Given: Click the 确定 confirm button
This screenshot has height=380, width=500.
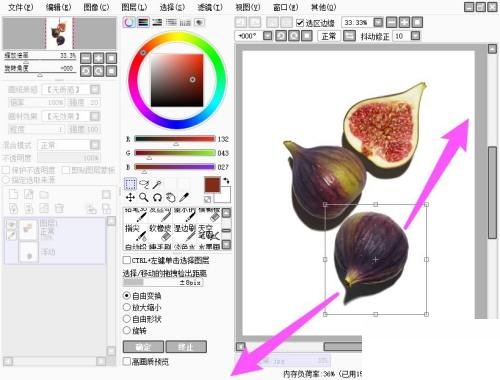Looking at the screenshot, I should [x=143, y=347].
